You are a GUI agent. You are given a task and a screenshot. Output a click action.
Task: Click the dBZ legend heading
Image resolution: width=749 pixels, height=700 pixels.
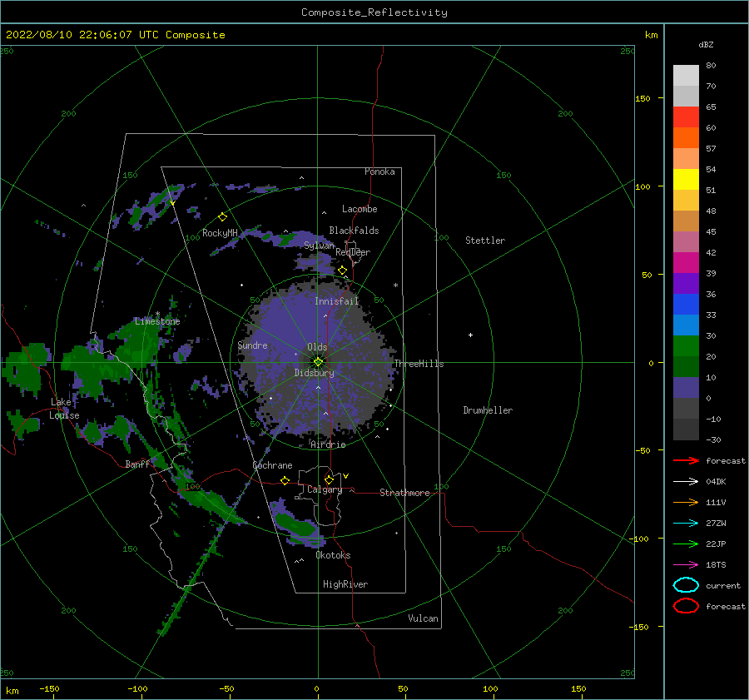706,45
